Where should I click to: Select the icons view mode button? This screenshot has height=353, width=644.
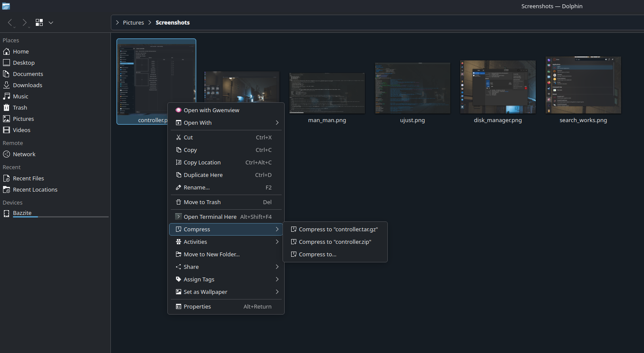click(39, 22)
